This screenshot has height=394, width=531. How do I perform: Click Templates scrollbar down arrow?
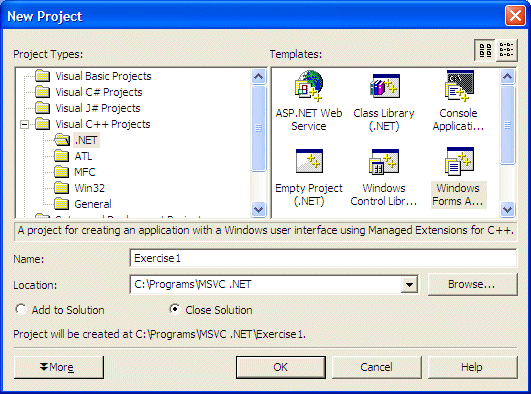pyautogui.click(x=508, y=210)
